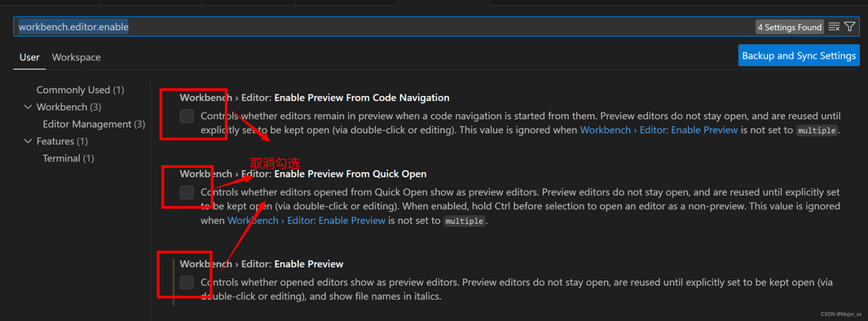Open Enable Preview link in Quick Open description
Viewport: 868px width, 321px height.
306,220
